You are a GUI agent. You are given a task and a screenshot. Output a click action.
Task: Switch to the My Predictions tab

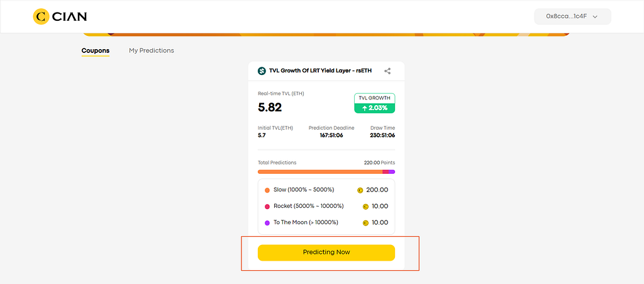[152, 50]
